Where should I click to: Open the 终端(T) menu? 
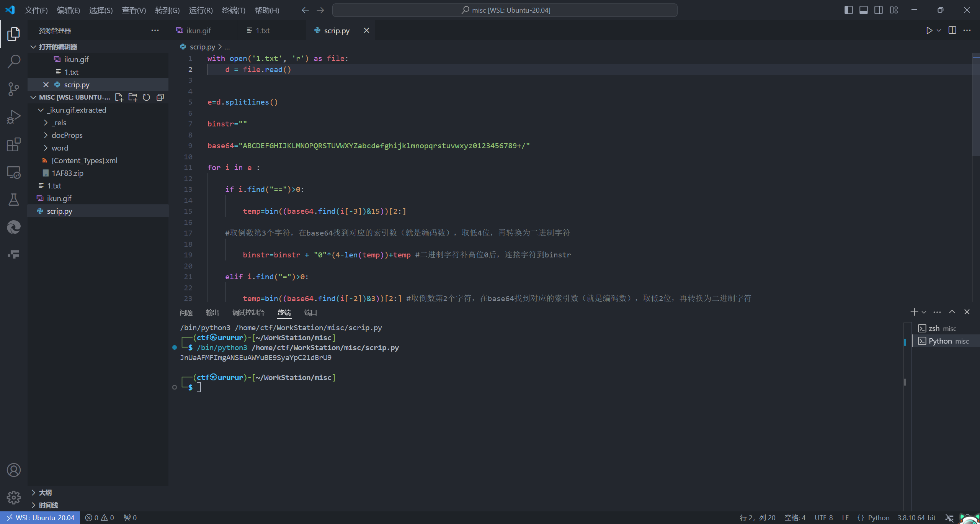[x=233, y=10]
